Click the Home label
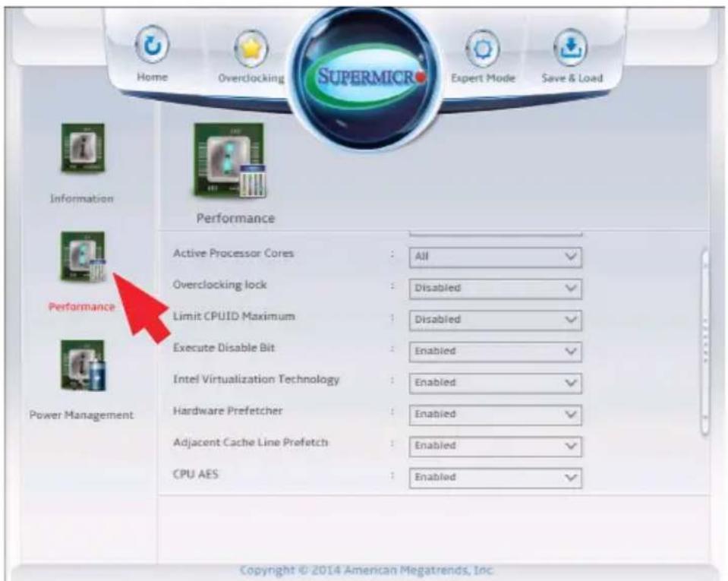728x581 pixels. coord(152,77)
